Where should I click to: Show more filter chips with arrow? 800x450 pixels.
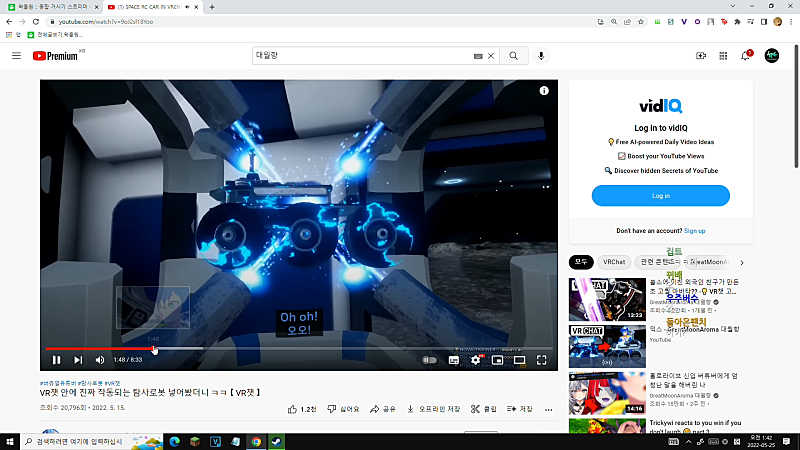coord(742,262)
